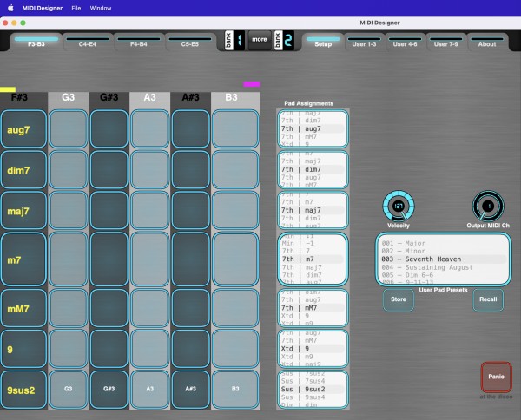Image resolution: width=521 pixels, height=420 pixels.
Task: Trigger the 9 chord pad
Action: pos(23,349)
